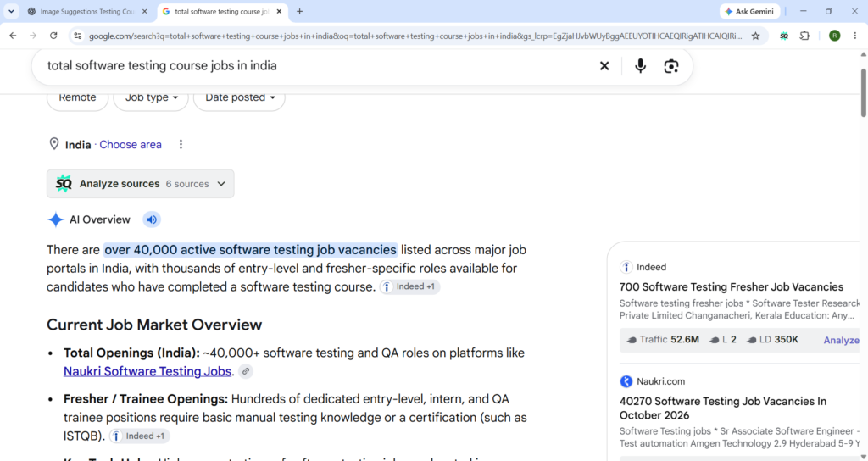Listen to AI Overview with speaker icon
This screenshot has width=868, height=461.
tap(152, 219)
